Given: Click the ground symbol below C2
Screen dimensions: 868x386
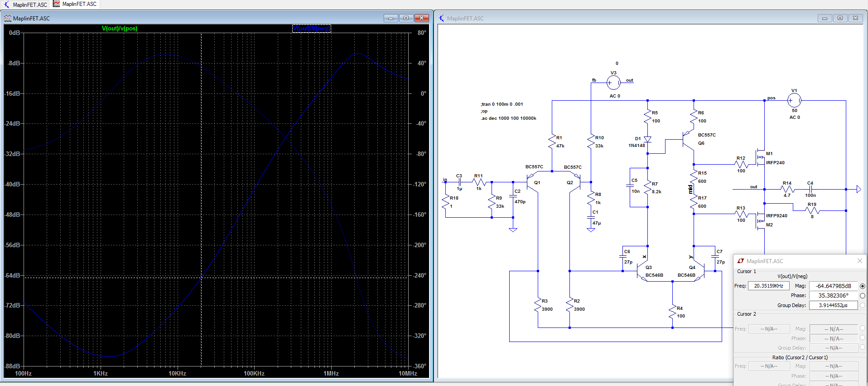Looking at the screenshot, I should (x=513, y=230).
